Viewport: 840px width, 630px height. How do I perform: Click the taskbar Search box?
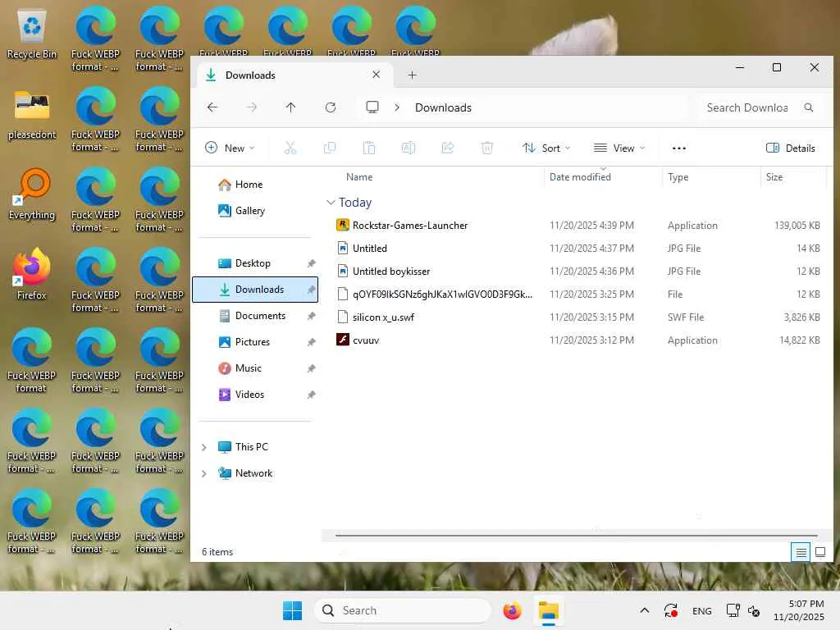coord(403,610)
